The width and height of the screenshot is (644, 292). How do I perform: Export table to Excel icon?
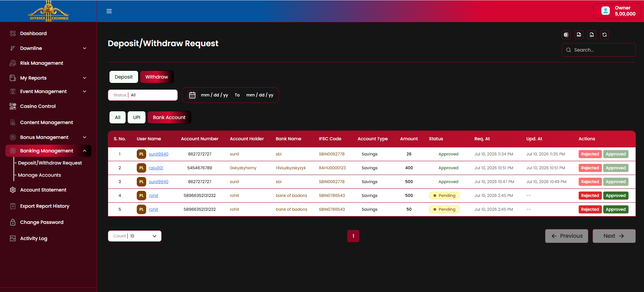coord(566,35)
